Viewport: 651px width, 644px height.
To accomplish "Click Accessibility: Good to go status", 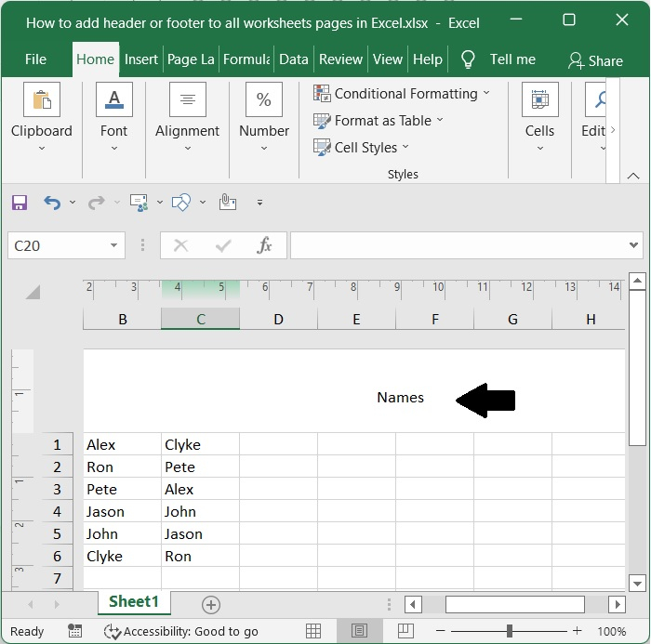I will [181, 631].
